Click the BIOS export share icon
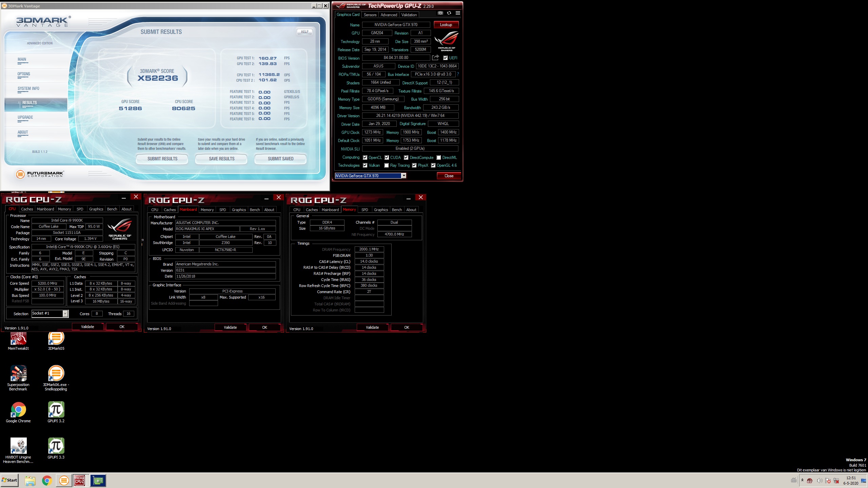 [435, 58]
